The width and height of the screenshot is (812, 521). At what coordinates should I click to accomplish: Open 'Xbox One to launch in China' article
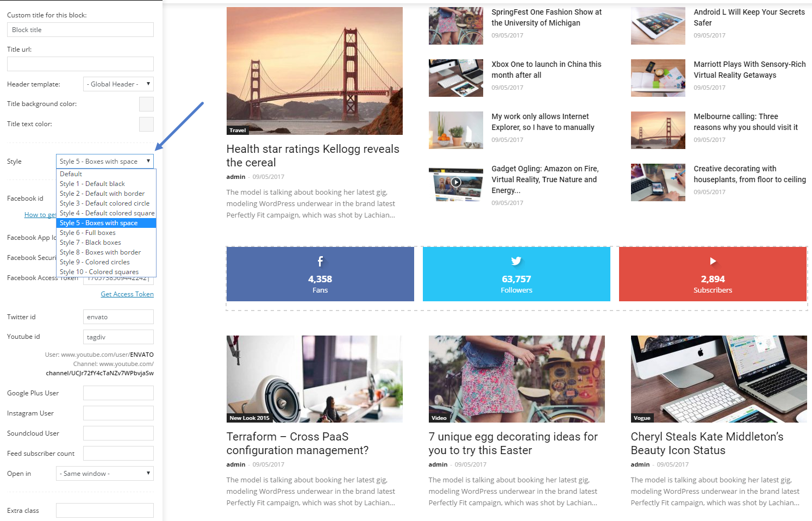(x=546, y=70)
